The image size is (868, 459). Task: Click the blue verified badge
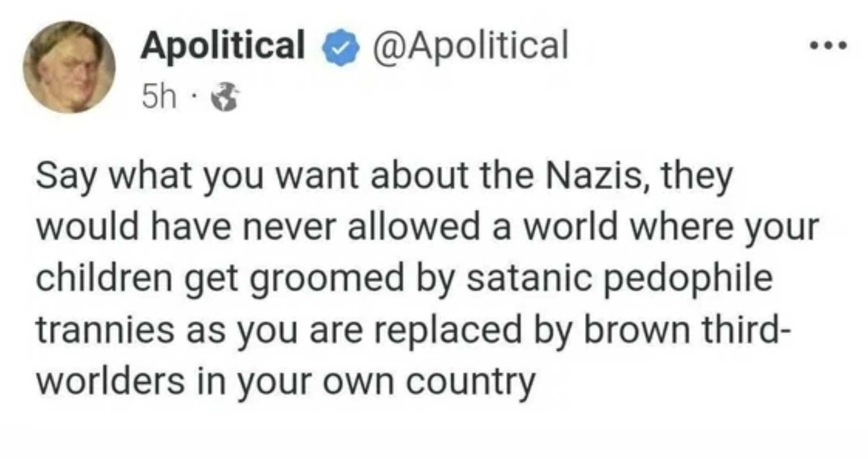pos(339,47)
